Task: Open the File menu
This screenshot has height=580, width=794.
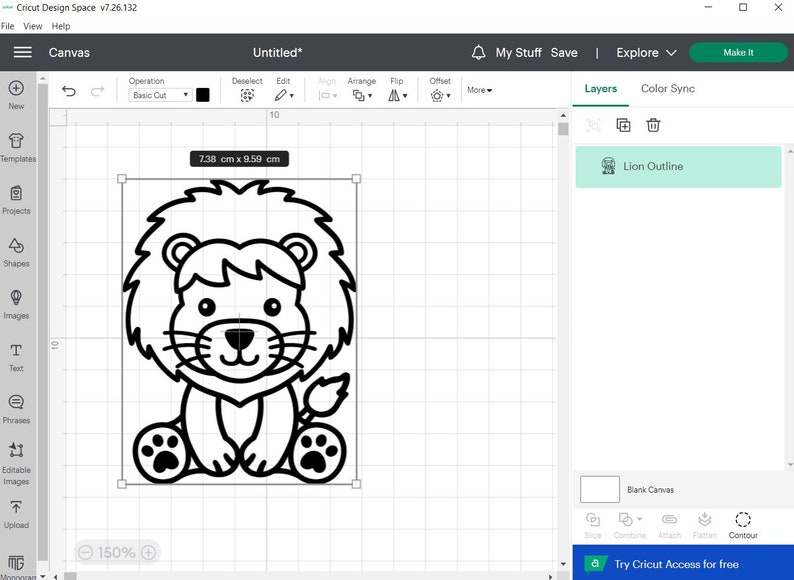Action: click(x=7, y=26)
